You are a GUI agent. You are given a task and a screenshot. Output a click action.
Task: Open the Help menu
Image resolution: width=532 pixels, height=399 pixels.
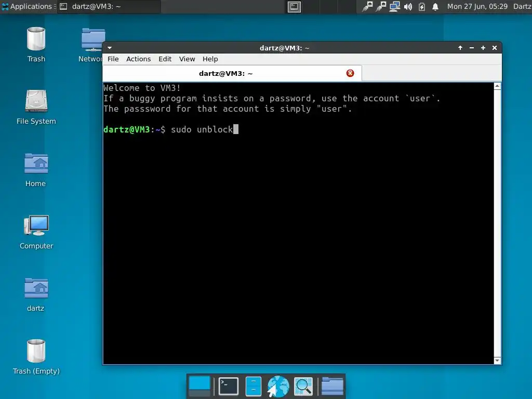coord(210,59)
